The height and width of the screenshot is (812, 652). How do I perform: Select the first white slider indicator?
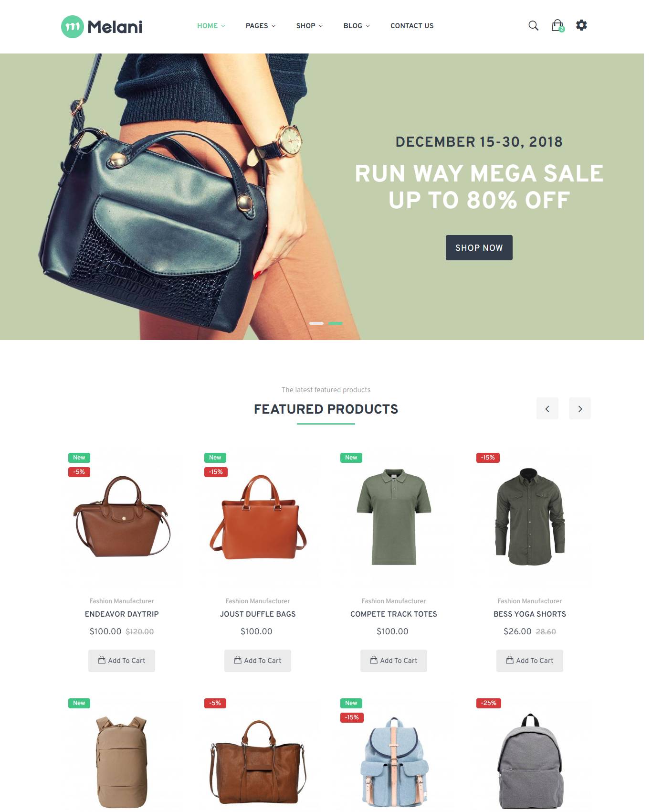click(x=316, y=323)
